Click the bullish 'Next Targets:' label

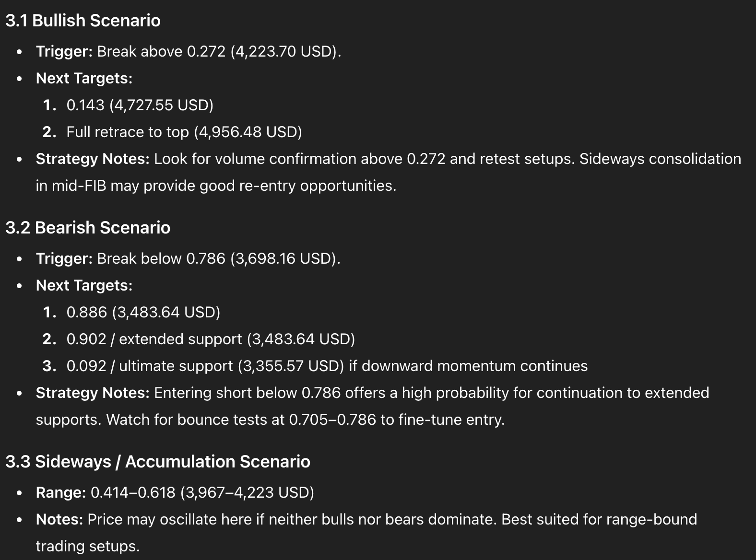coord(84,78)
